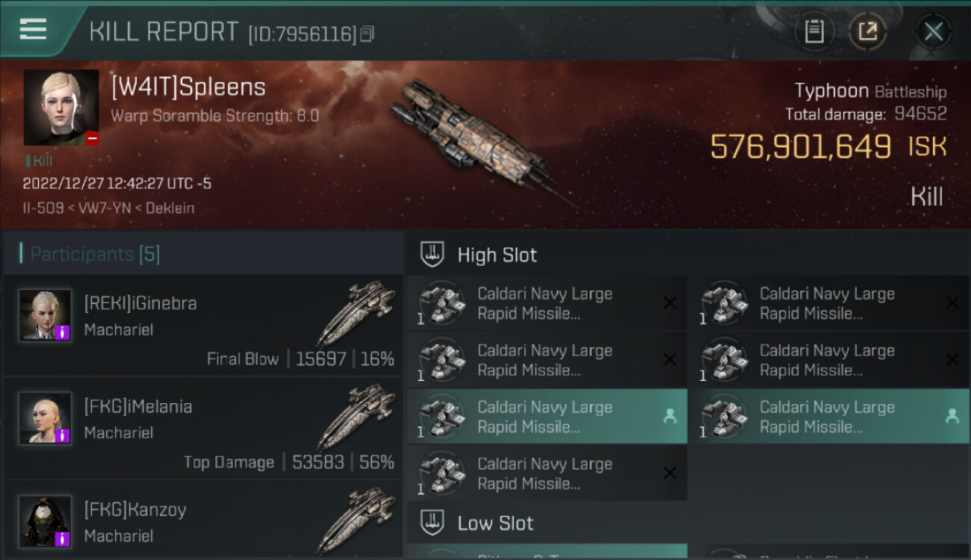Open Spleens' character portrait
This screenshot has height=560, width=971.
(x=61, y=108)
